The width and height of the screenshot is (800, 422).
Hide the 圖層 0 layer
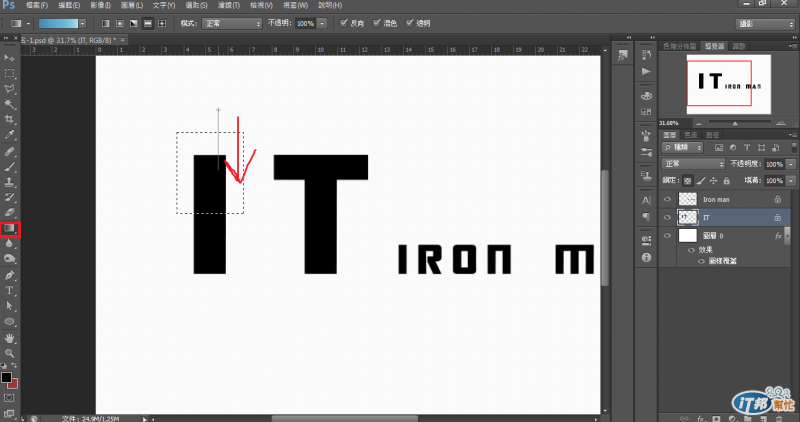(667, 236)
